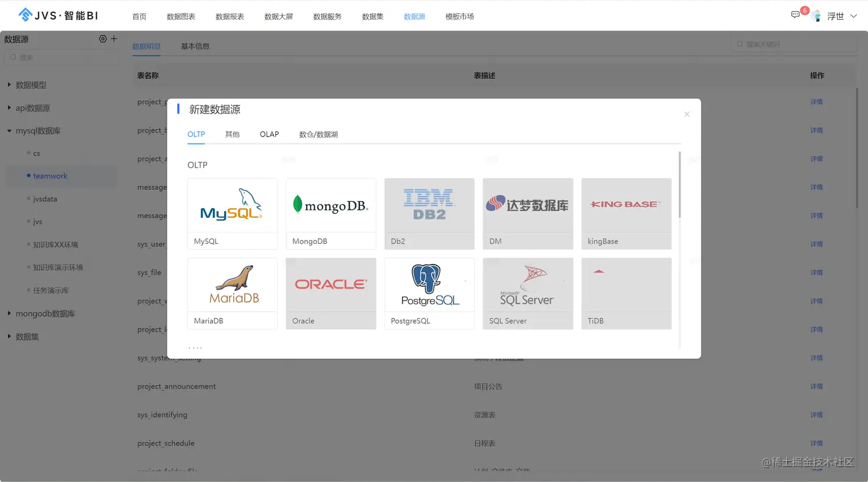Screen dimensions: 868x482
Task: Expand the api数据源 tree node
Action: [x=9, y=108]
